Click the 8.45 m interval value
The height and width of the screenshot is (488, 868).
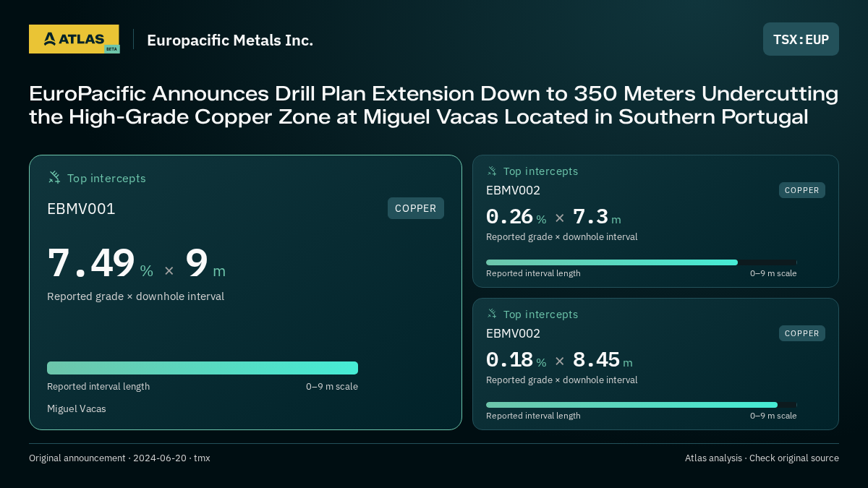(x=603, y=360)
